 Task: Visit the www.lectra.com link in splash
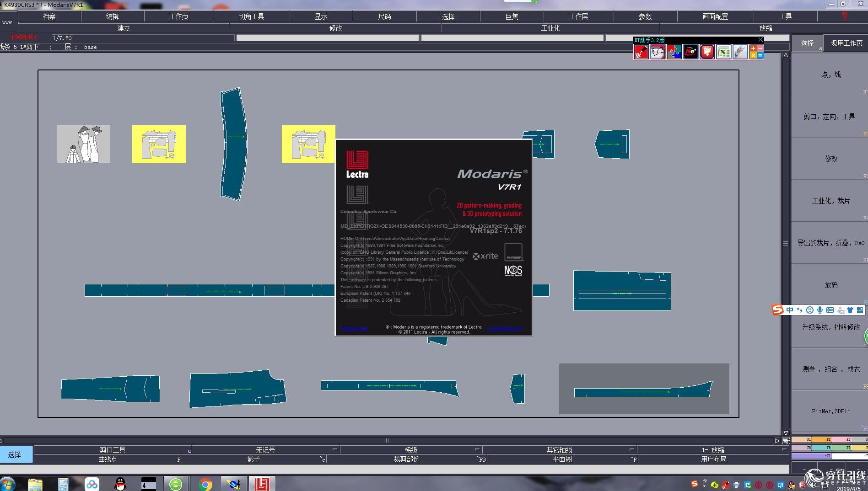505,328
